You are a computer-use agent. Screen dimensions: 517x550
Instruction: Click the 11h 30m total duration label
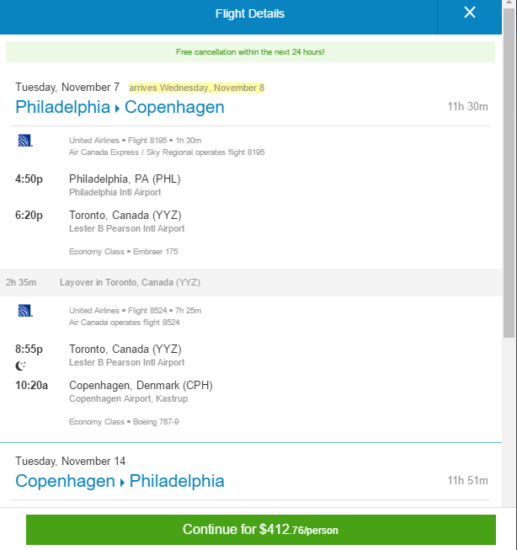click(x=468, y=107)
